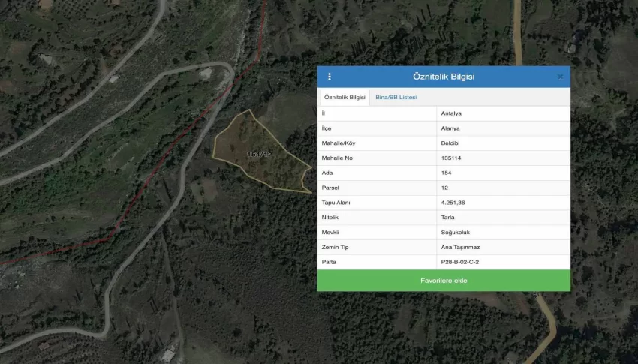Select the highlighted parcel 154/12 on map
Screen dimensions: 638x364
(x=259, y=154)
